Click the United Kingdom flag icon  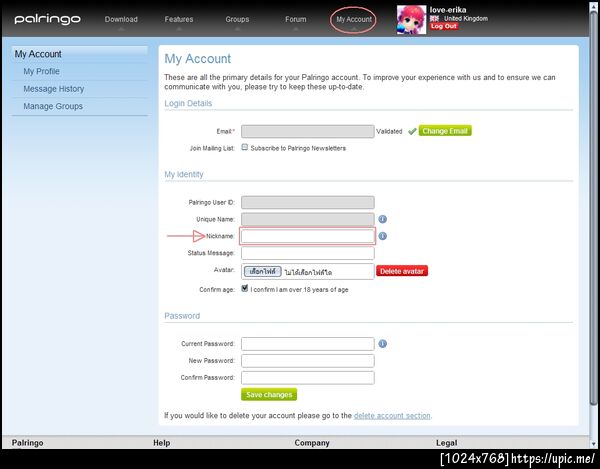tap(434, 18)
